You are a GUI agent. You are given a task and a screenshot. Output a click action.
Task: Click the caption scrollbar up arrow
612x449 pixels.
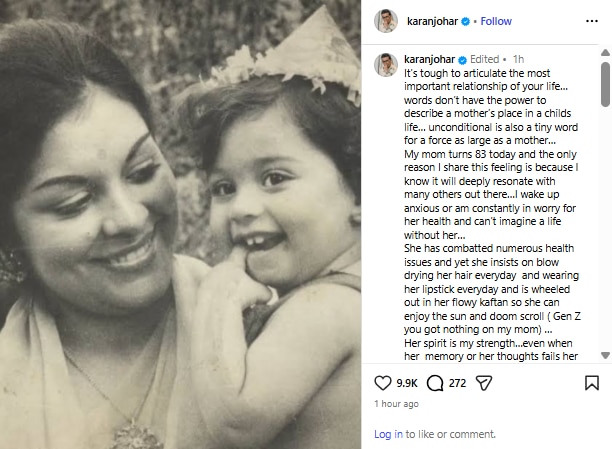(605, 54)
